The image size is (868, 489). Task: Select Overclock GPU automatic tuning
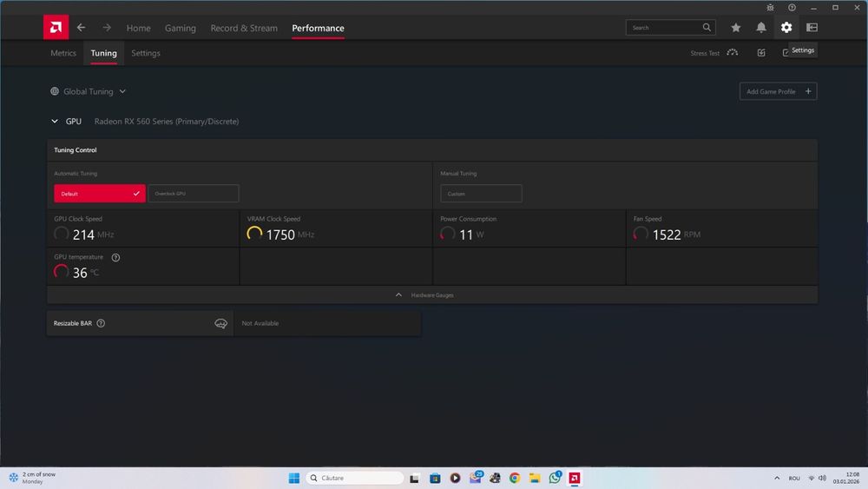tap(194, 194)
